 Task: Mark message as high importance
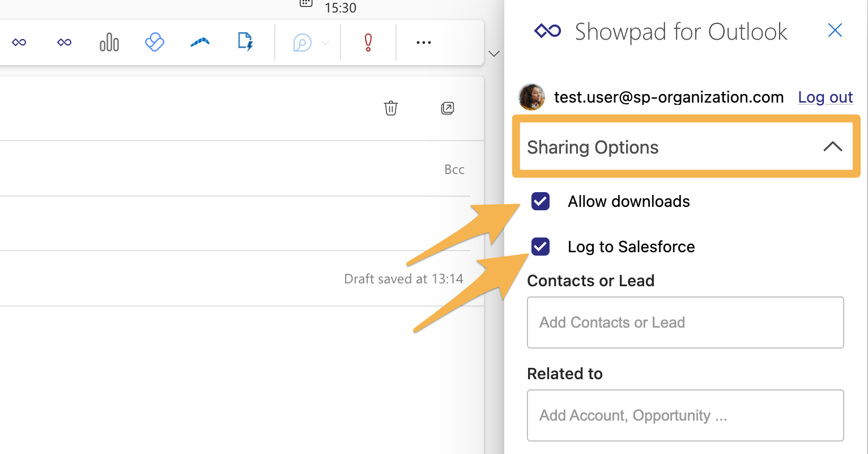(x=368, y=43)
